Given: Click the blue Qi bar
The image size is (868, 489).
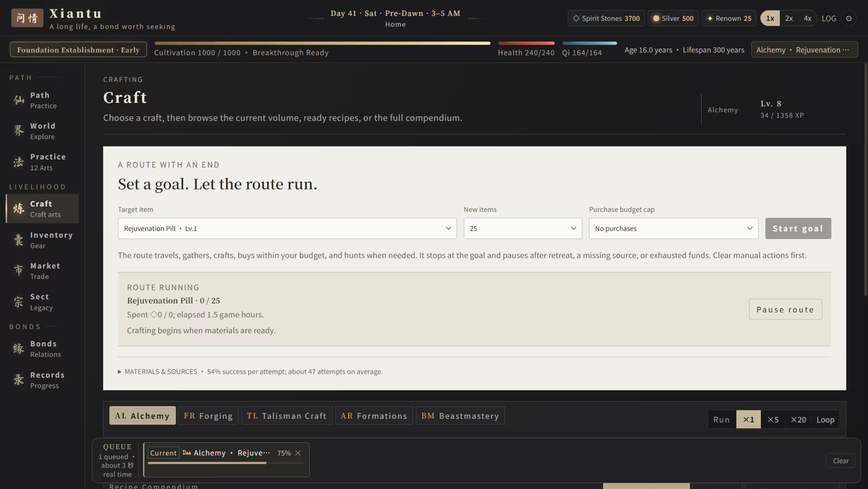Looking at the screenshot, I should [x=589, y=43].
